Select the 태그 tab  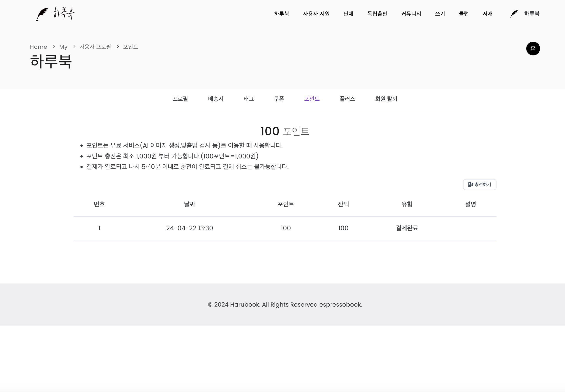(248, 99)
